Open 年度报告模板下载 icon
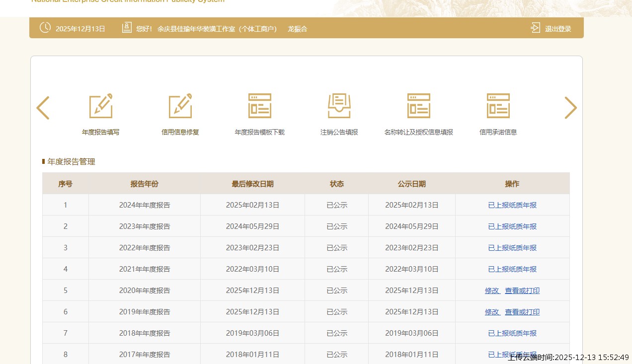The width and height of the screenshot is (632, 364). click(260, 106)
